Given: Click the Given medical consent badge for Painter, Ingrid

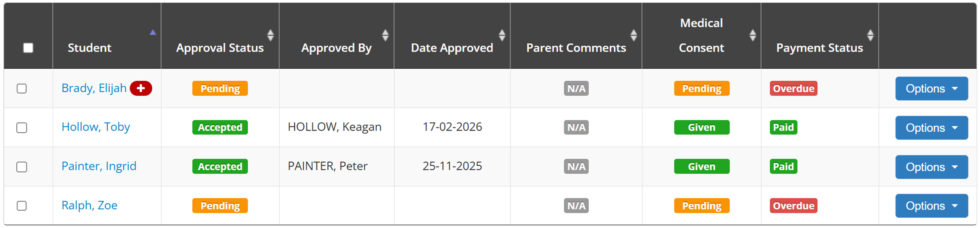Looking at the screenshot, I should point(702,167).
